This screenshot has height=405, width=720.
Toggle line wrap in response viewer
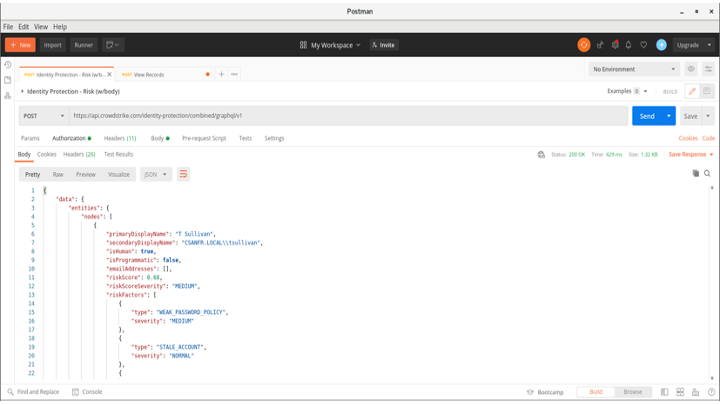(x=183, y=174)
